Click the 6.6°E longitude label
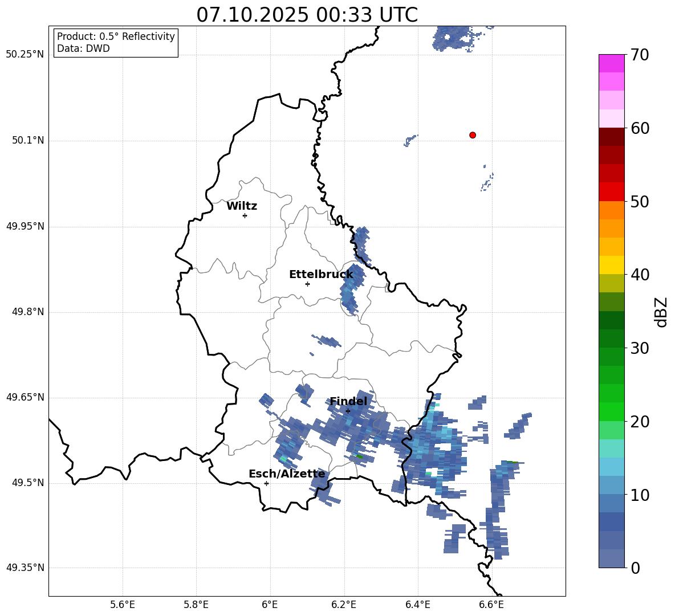Screen dimensions: 675x616 click(491, 605)
